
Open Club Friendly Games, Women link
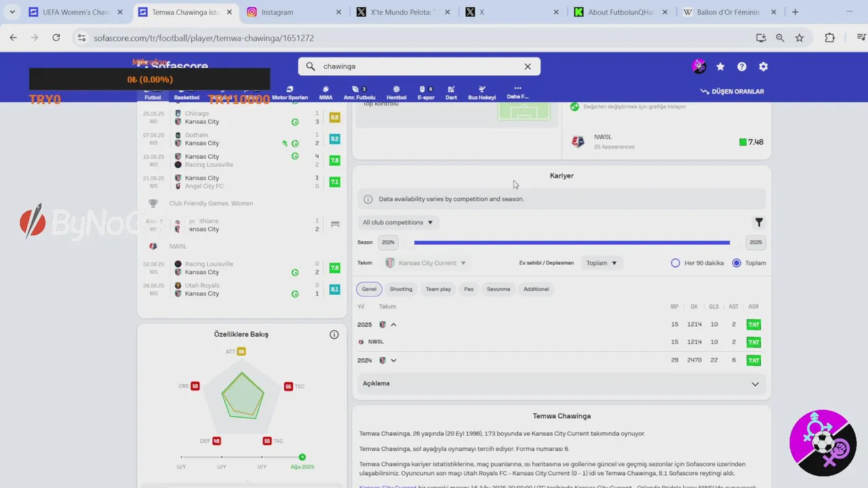coord(211,203)
